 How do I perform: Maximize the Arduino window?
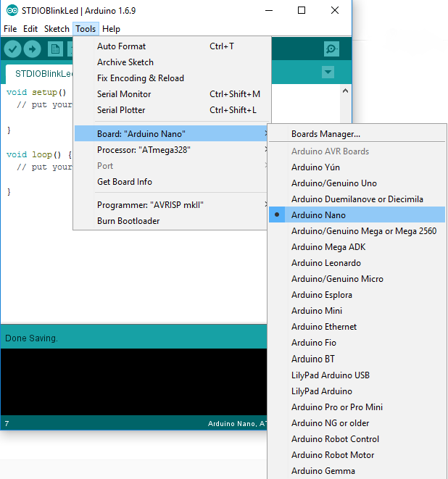coord(302,10)
